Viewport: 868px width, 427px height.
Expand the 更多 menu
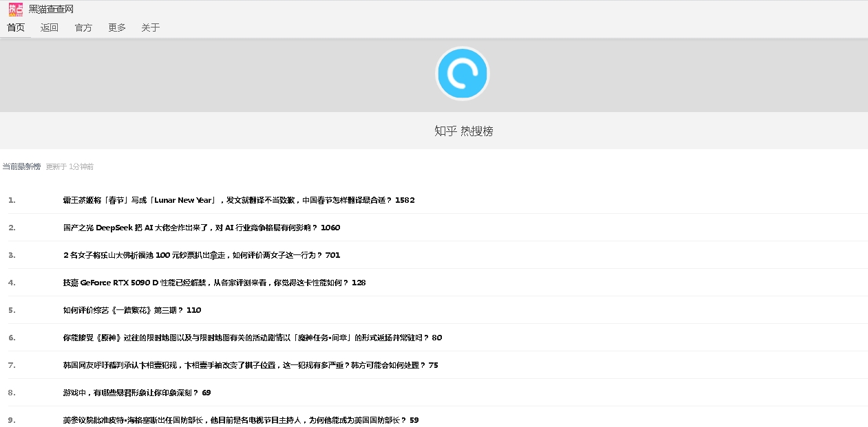point(117,28)
